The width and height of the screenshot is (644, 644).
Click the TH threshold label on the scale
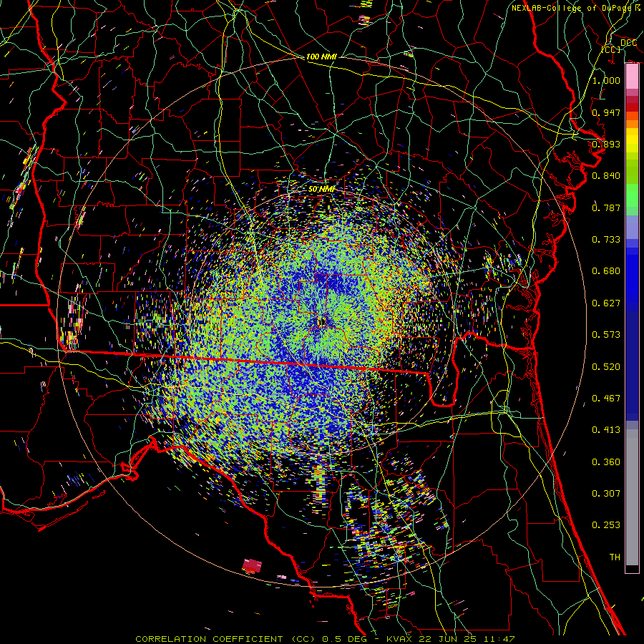(615, 557)
